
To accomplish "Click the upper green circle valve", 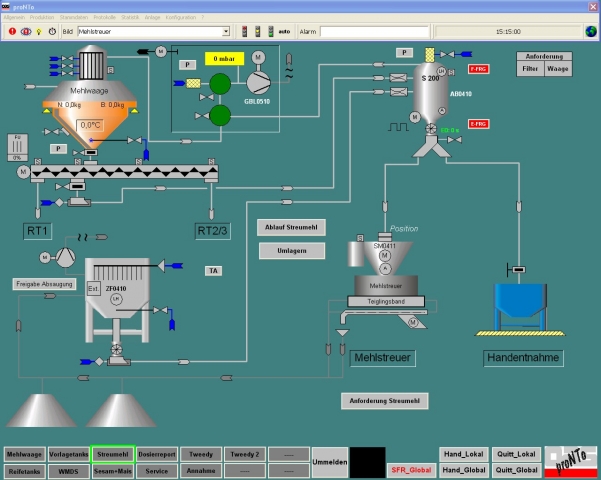I will coord(220,84).
